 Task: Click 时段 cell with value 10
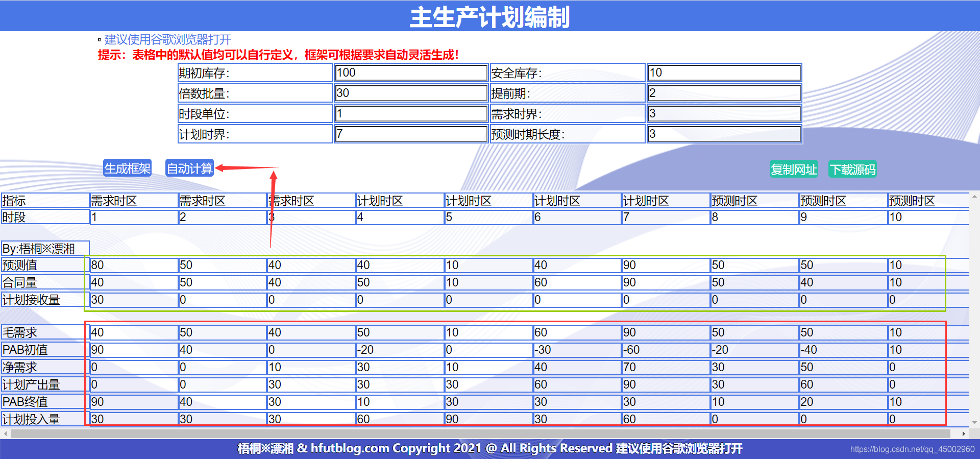929,217
